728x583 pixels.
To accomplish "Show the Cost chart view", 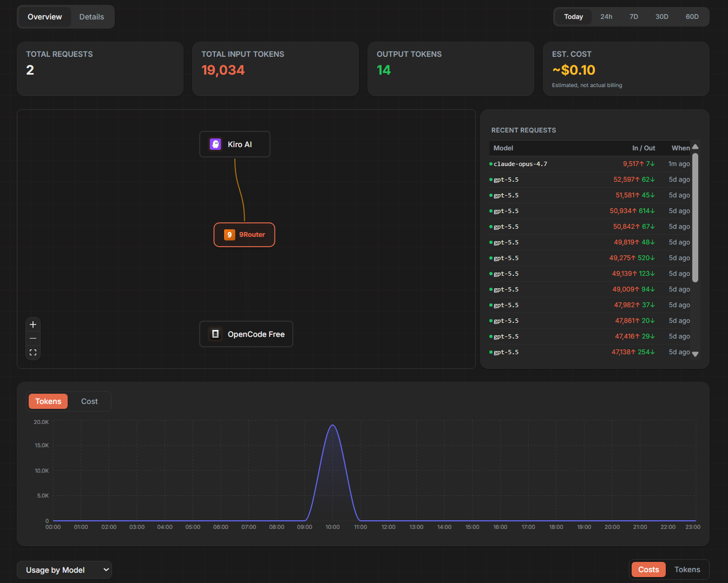I will (x=89, y=401).
